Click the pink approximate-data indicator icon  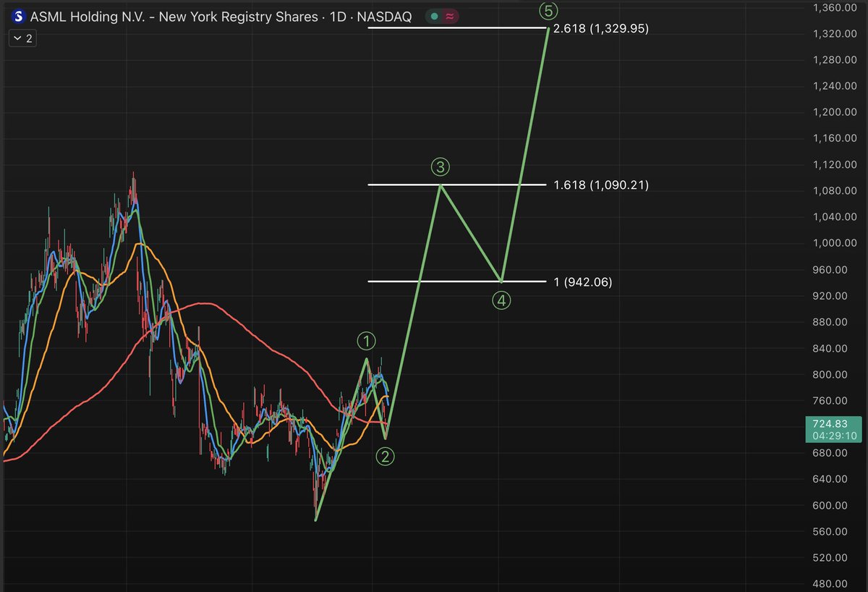[450, 16]
